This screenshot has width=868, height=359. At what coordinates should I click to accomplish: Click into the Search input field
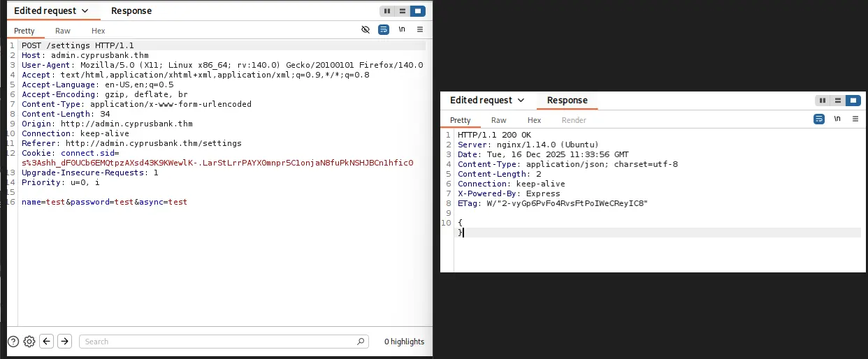(x=217, y=342)
